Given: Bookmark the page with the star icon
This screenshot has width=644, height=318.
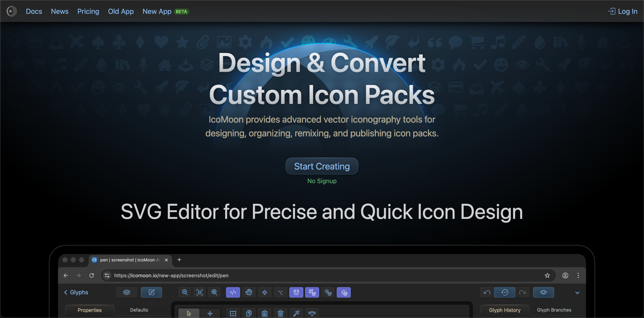Looking at the screenshot, I should pyautogui.click(x=547, y=275).
